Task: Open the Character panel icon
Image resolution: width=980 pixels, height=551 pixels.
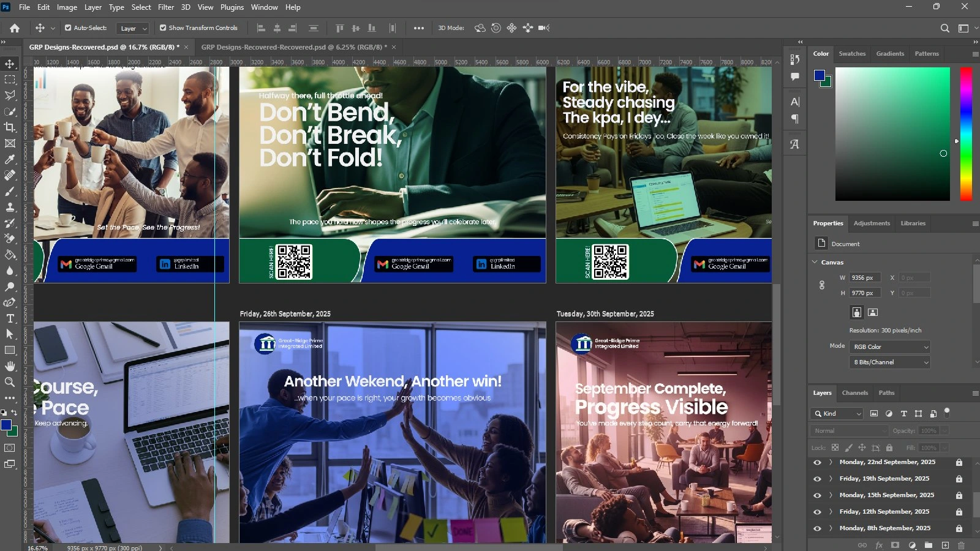Action: [x=795, y=102]
